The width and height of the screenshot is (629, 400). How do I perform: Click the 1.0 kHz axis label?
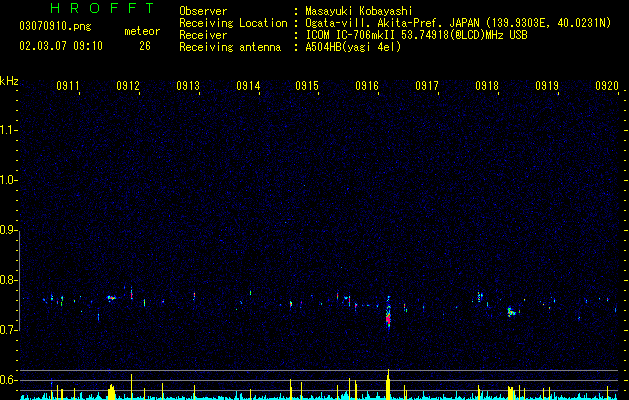8,180
